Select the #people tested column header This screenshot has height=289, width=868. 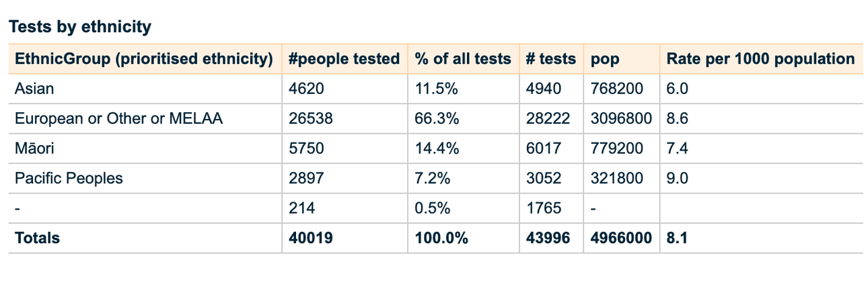[x=343, y=59]
